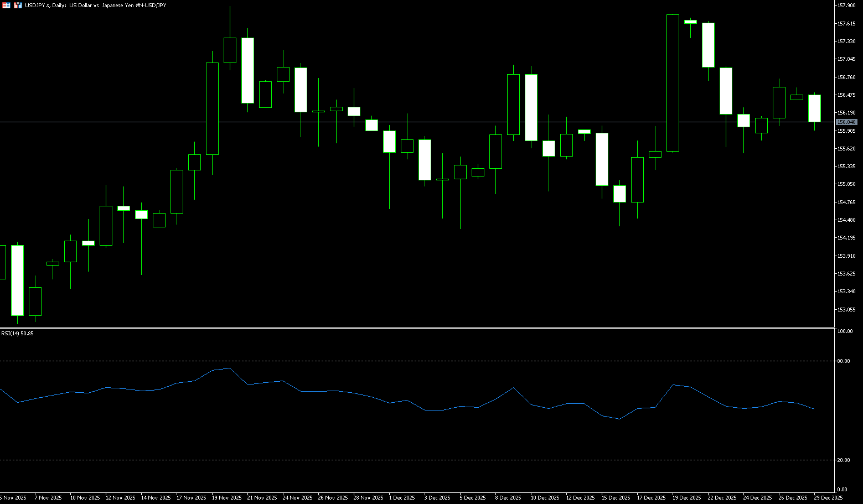Click the 10 Nov 2025 date label

[x=85, y=498]
